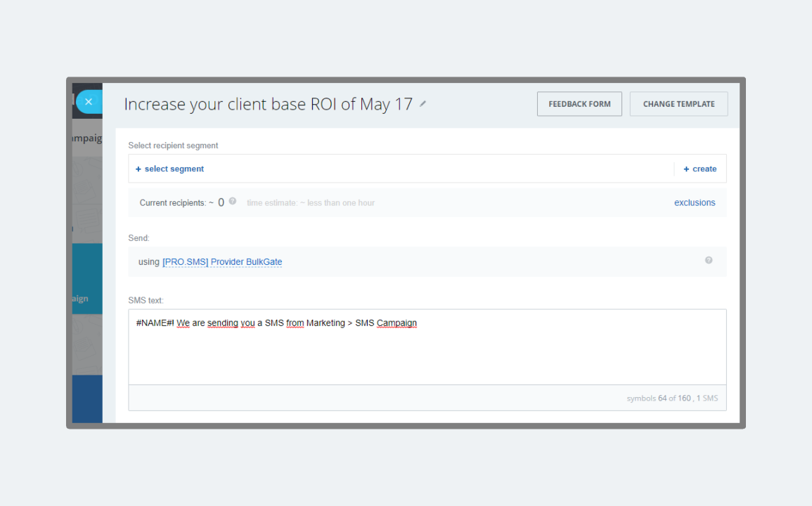Image resolution: width=812 pixels, height=506 pixels.
Task: Click the current recipients count value
Action: [221, 202]
